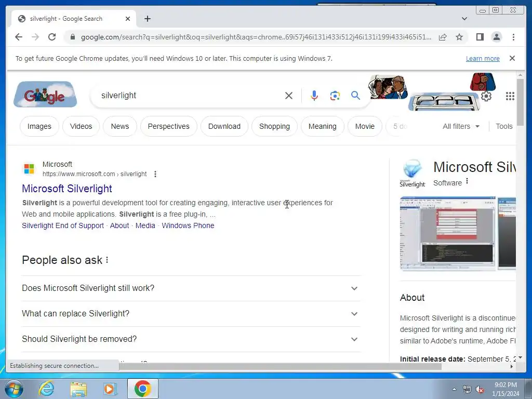The height and width of the screenshot is (399, 532).
Task: Switch to the News filter
Action: (120, 126)
